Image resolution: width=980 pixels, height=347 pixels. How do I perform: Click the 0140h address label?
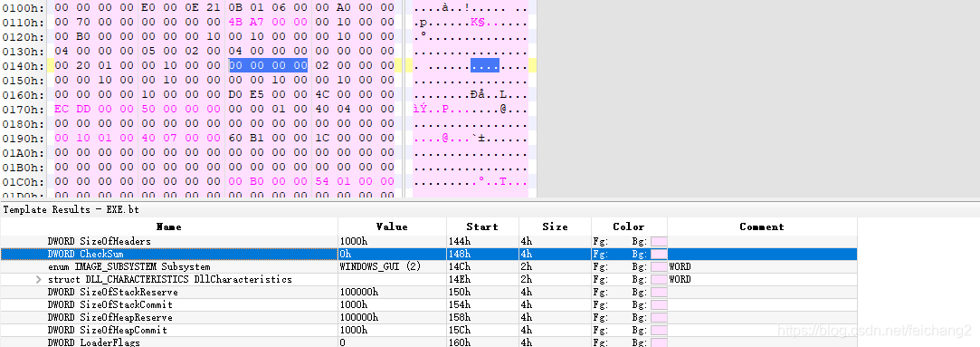coord(24,65)
